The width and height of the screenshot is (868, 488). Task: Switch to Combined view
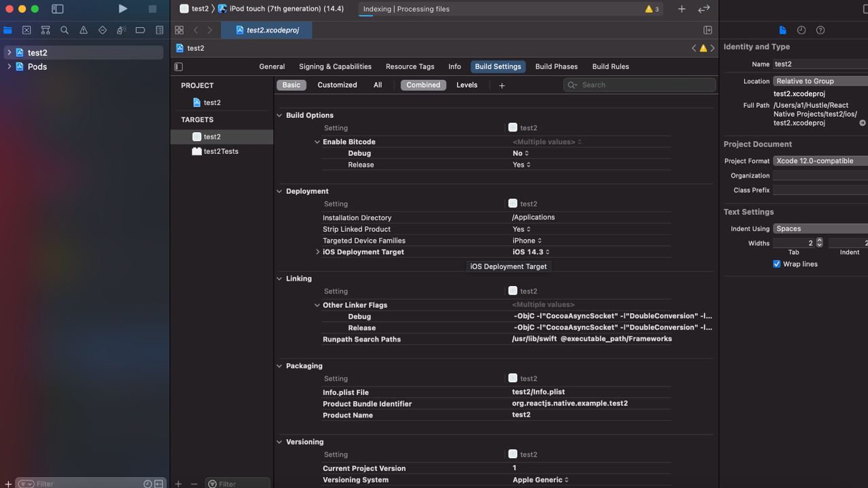[423, 85]
